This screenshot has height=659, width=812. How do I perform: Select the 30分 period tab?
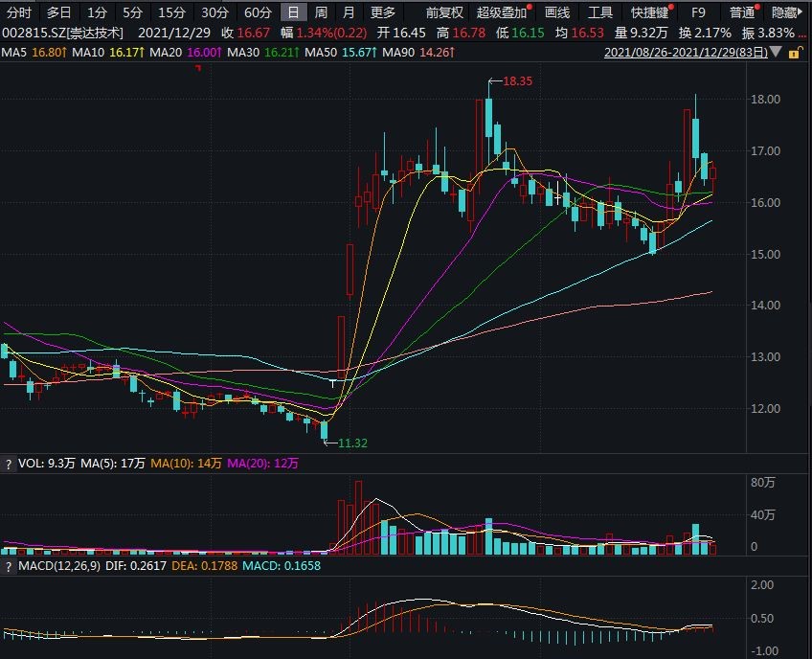tap(214, 12)
